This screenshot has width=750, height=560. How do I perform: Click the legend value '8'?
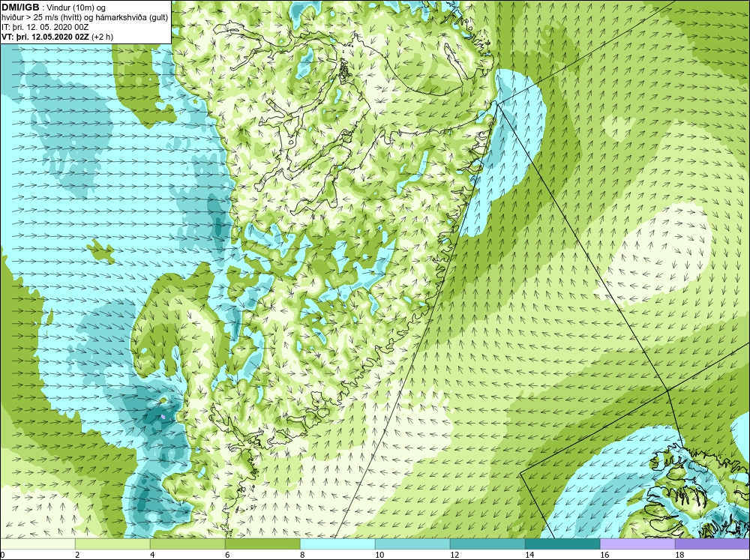302,555
